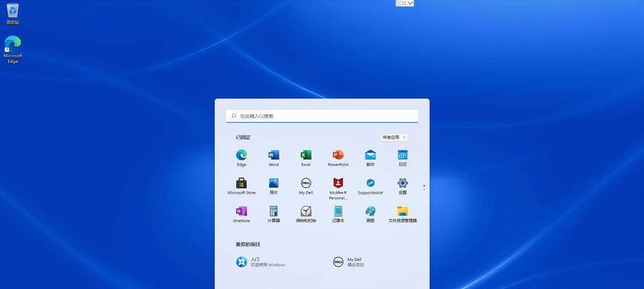Open 设置 Settings gear icon
Image resolution: width=644 pixels, height=289 pixels.
(x=402, y=186)
